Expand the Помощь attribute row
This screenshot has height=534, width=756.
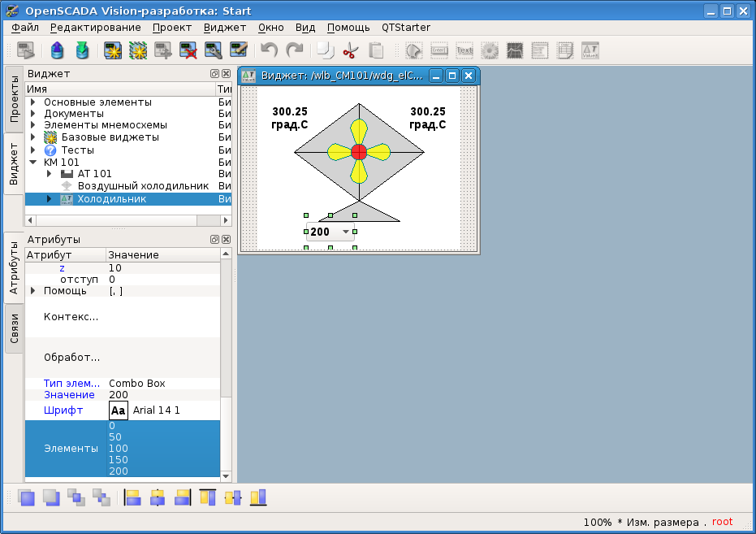coord(32,291)
